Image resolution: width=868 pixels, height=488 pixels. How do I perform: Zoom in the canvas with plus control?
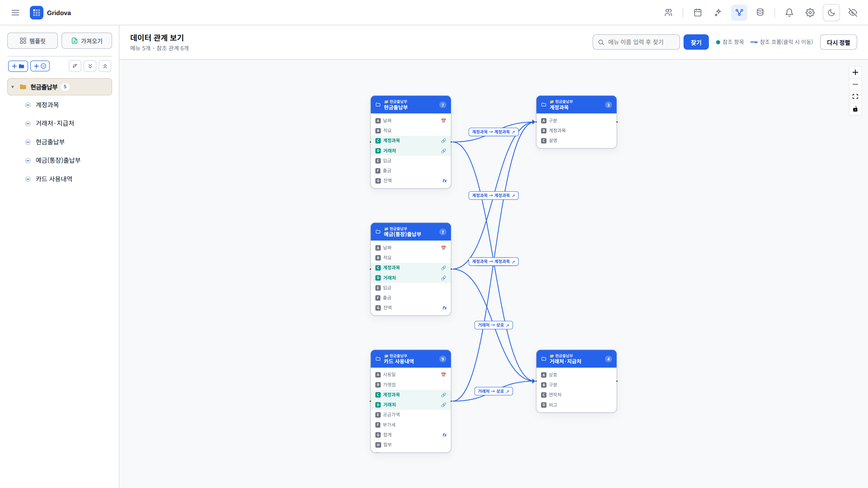pyautogui.click(x=855, y=72)
